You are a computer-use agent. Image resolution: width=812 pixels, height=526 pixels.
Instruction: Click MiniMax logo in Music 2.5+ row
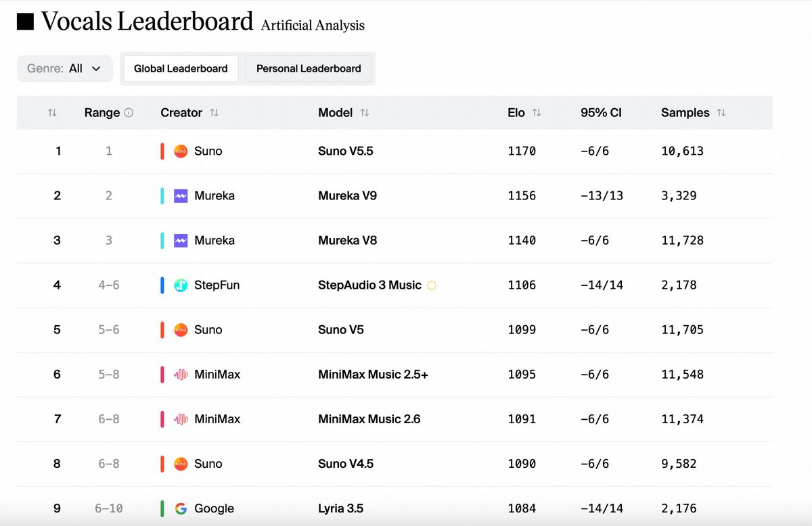(181, 374)
